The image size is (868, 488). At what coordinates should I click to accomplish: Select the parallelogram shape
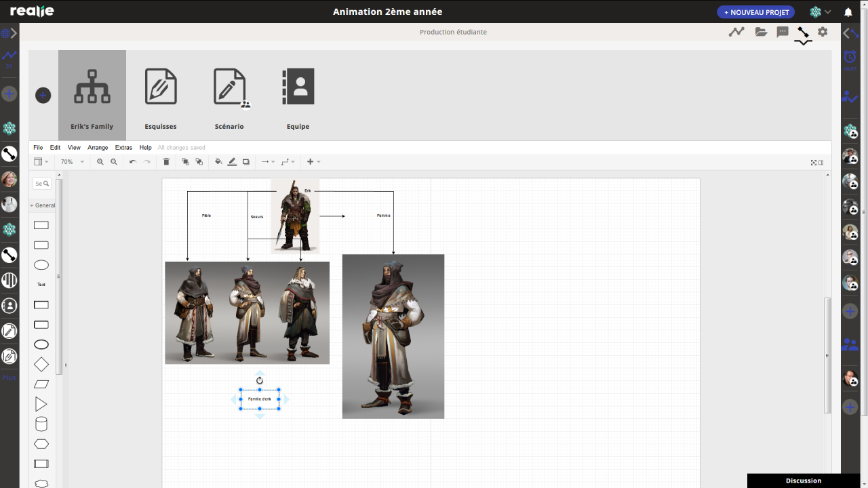(x=41, y=384)
